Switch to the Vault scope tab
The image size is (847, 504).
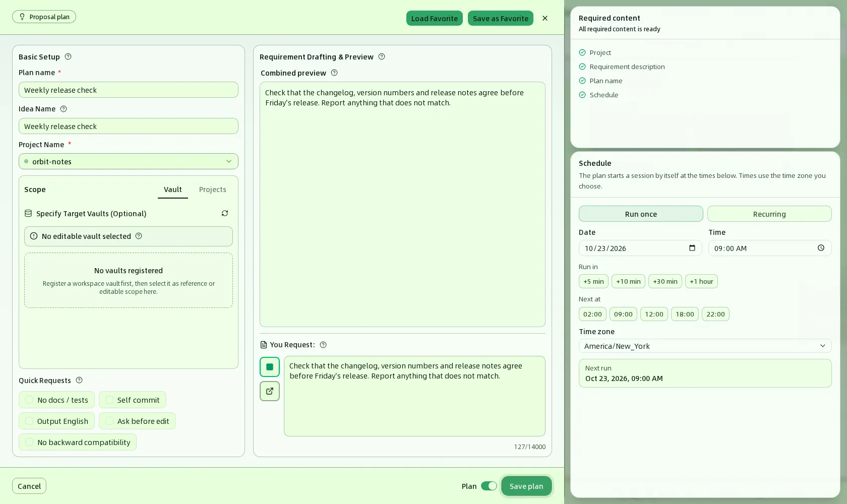coord(173,190)
